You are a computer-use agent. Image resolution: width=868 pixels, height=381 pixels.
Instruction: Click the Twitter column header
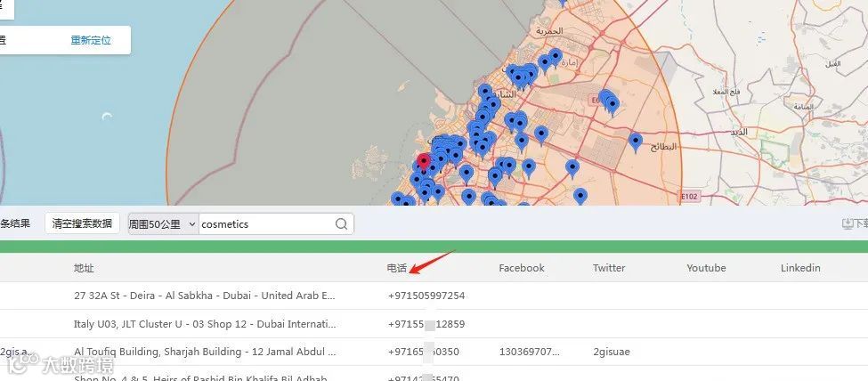[x=609, y=268]
